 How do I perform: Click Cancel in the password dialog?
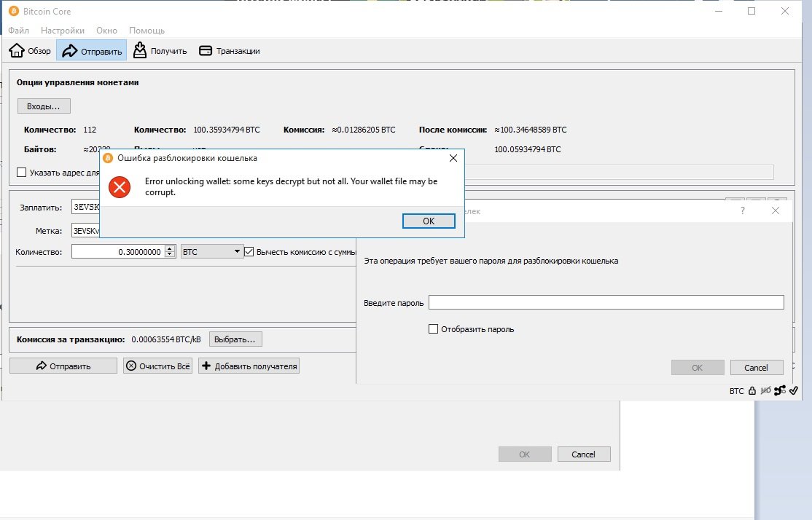coord(756,367)
